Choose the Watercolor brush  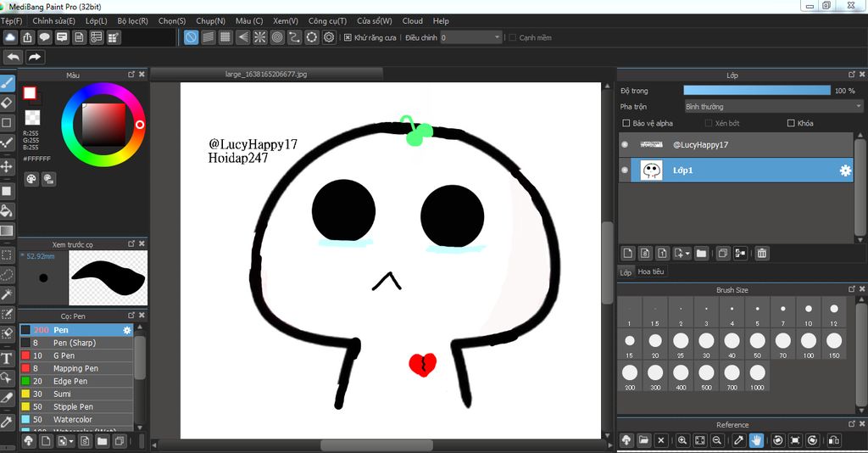point(76,420)
